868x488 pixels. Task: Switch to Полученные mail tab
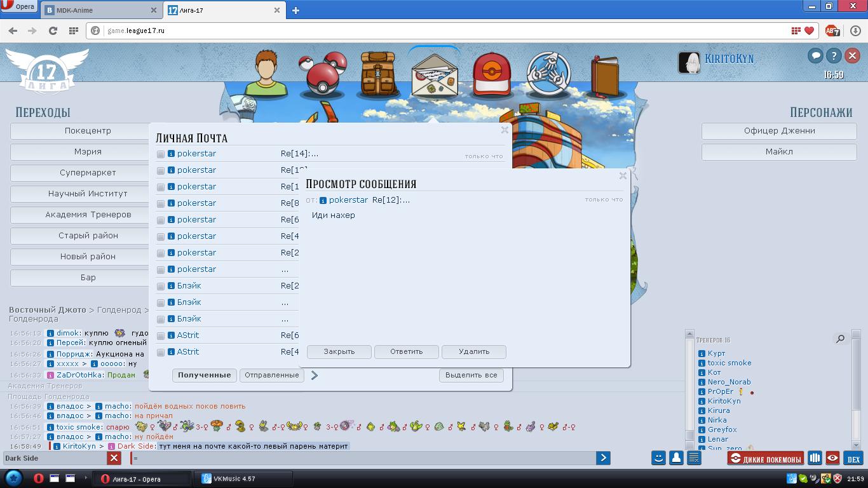click(205, 376)
